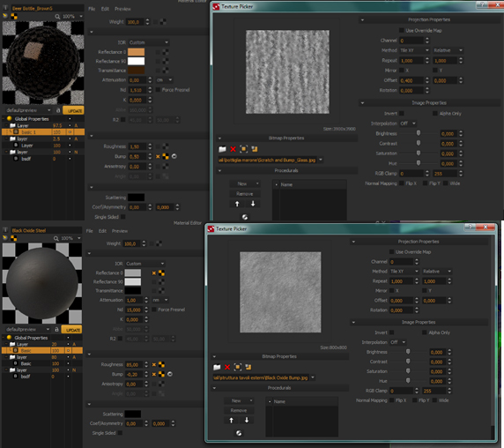The width and height of the screenshot is (504, 448).
Task: Open Transmittance texture slot in Beer Bottle editor
Action: 166,71
